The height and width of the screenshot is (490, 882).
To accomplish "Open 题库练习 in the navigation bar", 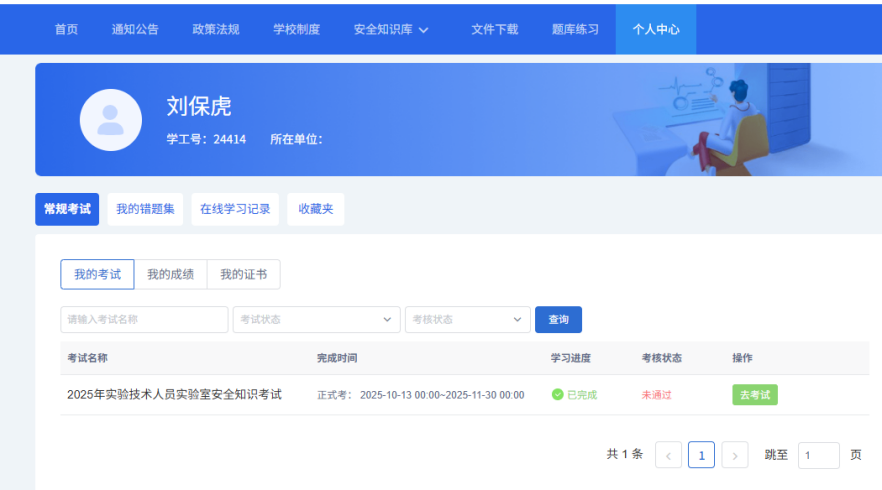I will (x=575, y=29).
